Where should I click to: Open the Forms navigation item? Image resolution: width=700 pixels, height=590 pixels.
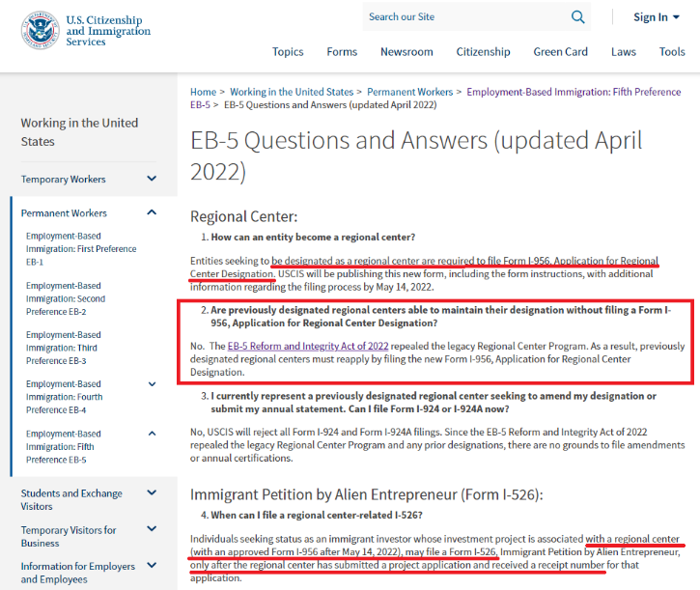(342, 52)
